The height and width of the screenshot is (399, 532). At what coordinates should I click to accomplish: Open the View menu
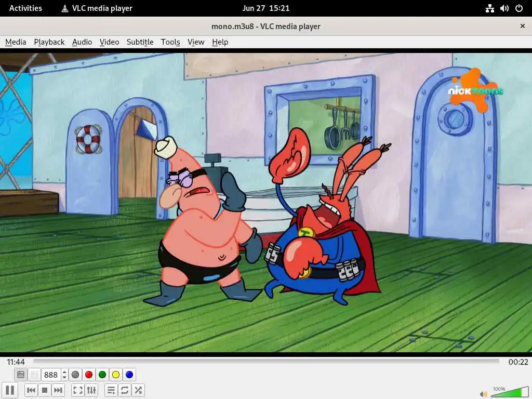point(196,42)
